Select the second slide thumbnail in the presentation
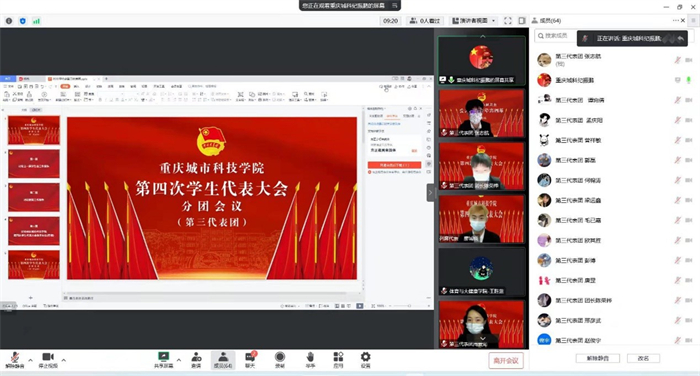The width and height of the screenshot is (700, 376). point(34,164)
